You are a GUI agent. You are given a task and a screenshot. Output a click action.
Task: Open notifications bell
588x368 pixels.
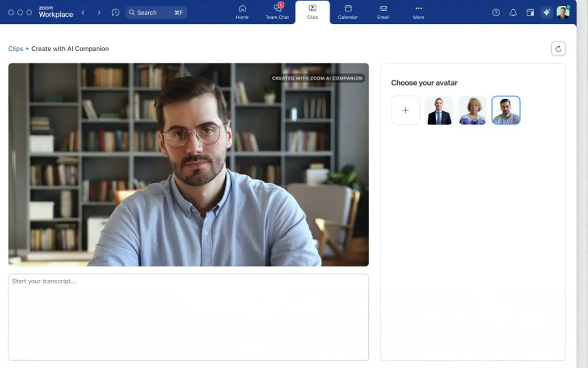click(513, 13)
